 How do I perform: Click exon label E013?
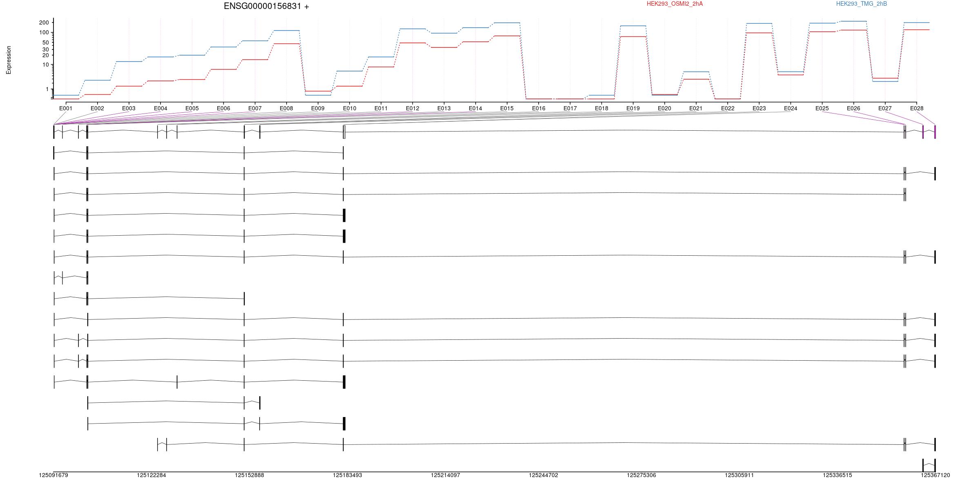point(444,108)
